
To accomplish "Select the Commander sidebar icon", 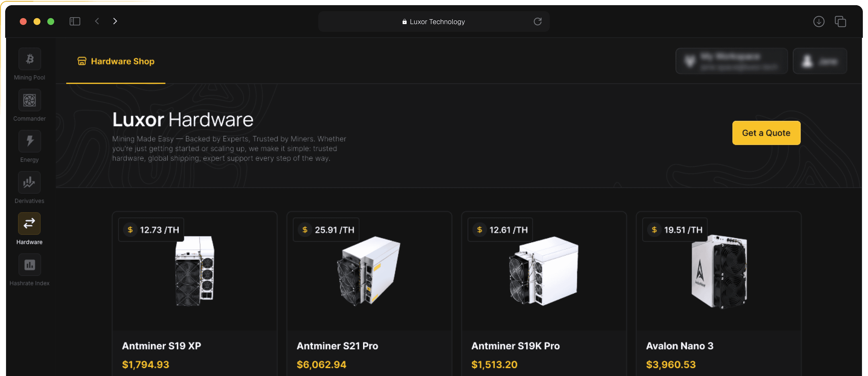I will point(29,100).
